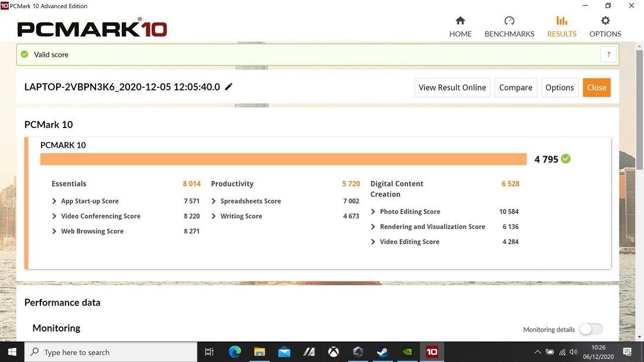The width and height of the screenshot is (644, 362).
Task: Click the Productivity score 5 720
Action: 351,184
